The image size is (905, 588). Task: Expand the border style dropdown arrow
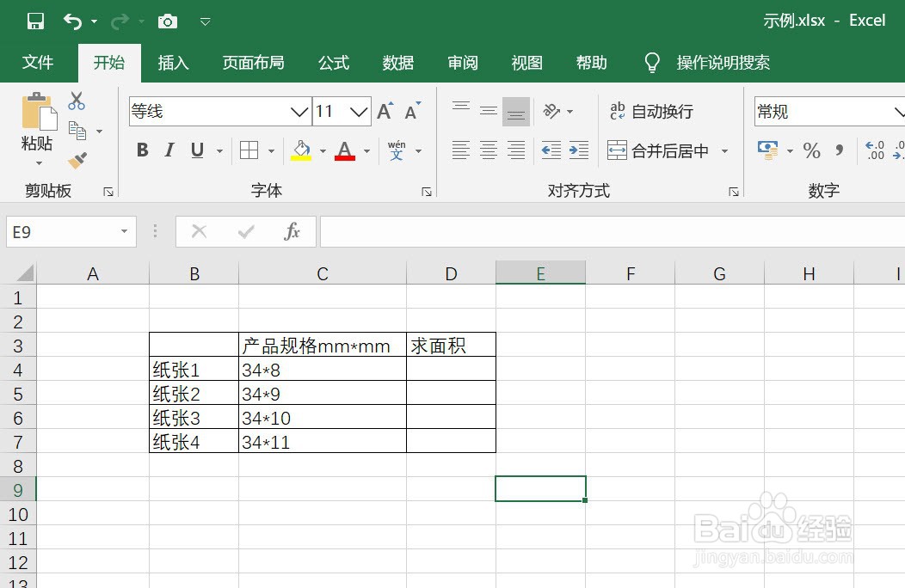(x=269, y=150)
